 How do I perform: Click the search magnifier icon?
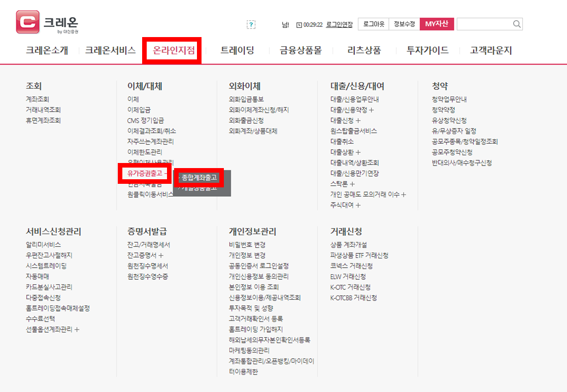point(517,24)
